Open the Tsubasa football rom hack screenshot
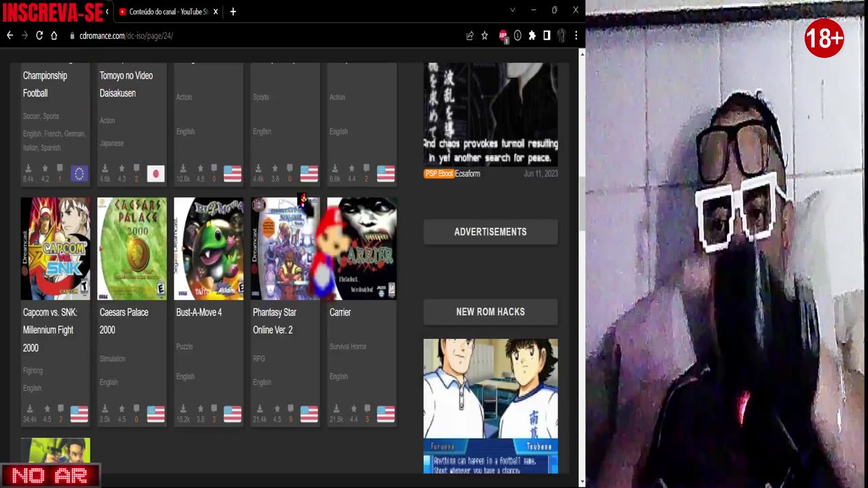This screenshot has width=868, height=488. [490, 406]
